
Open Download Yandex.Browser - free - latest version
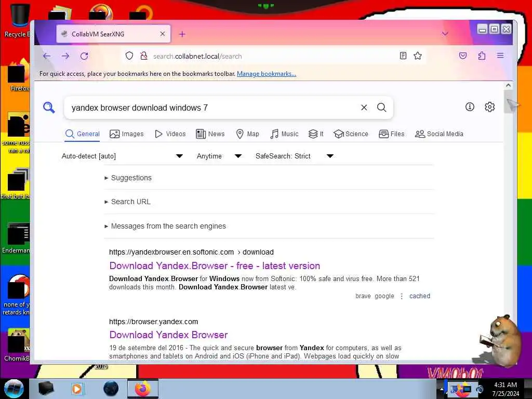[x=215, y=265]
